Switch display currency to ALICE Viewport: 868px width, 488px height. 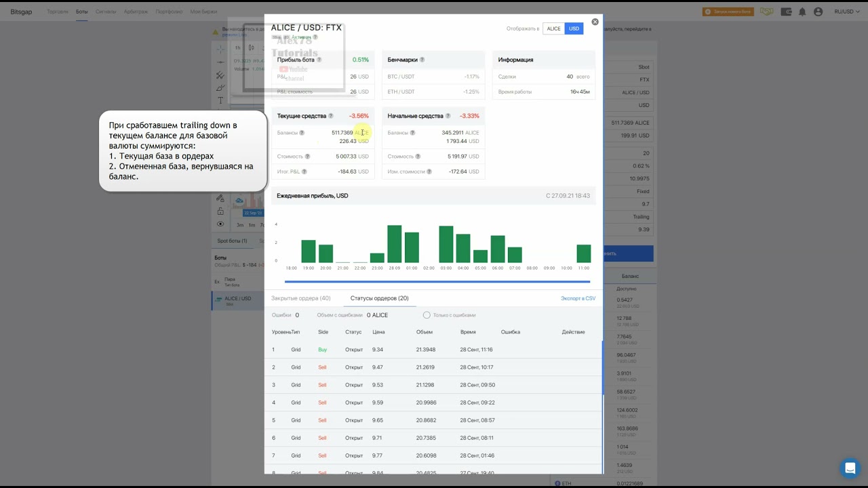coord(554,28)
